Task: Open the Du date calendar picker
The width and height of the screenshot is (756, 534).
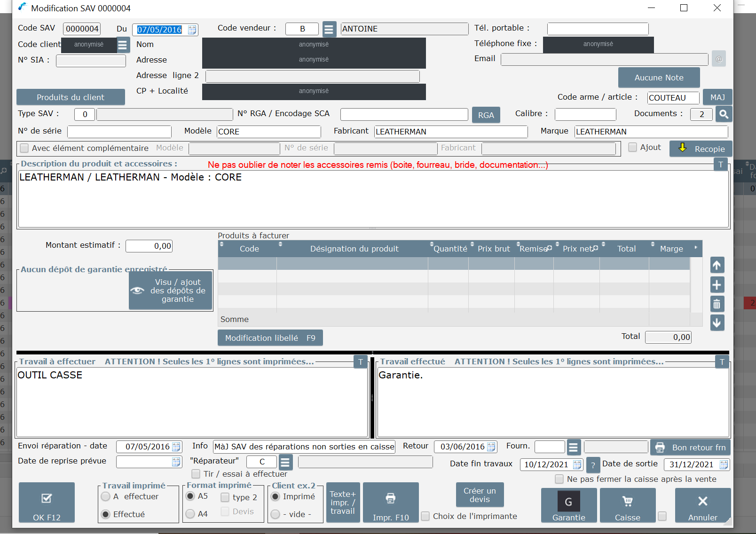Action: (x=192, y=30)
